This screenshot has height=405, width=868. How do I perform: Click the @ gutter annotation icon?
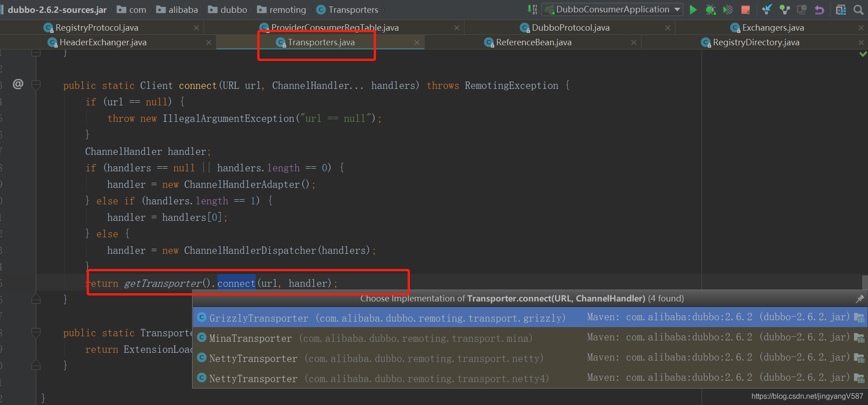coord(18,84)
